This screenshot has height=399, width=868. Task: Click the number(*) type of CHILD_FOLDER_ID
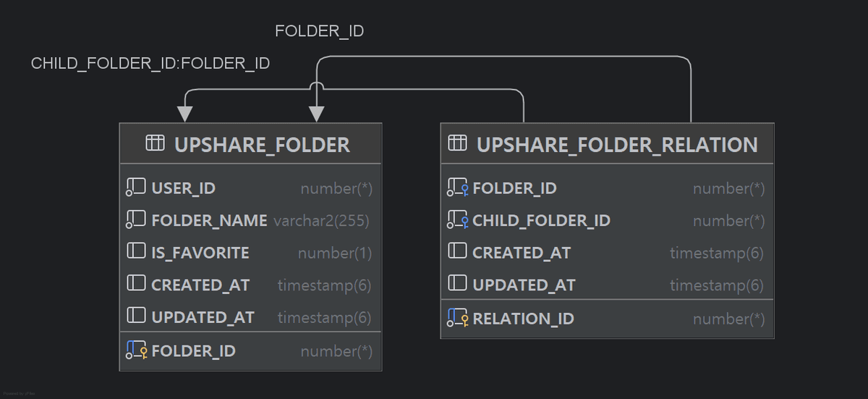(729, 221)
